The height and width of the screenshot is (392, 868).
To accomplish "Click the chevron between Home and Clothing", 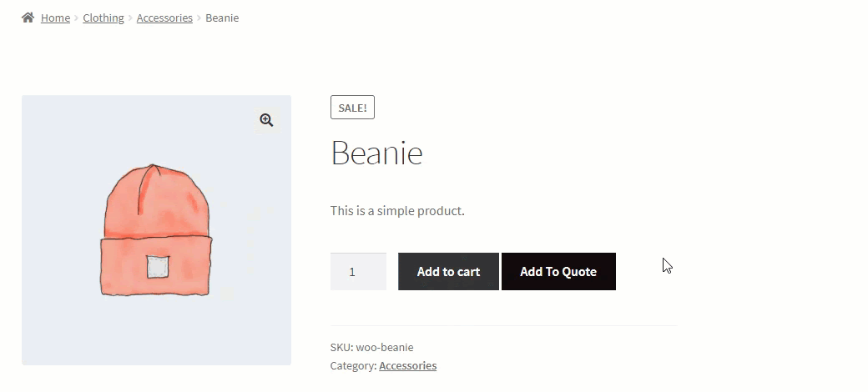I will tap(77, 18).
